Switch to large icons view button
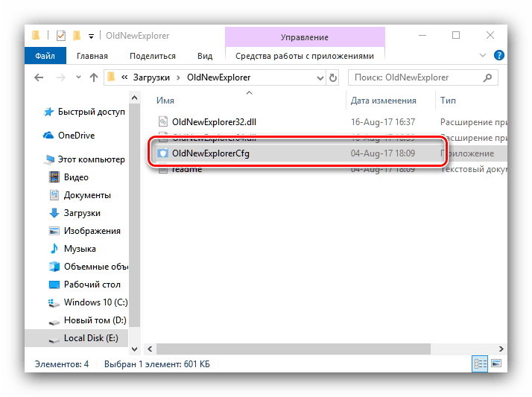This screenshot has height=397, width=532. coord(496,363)
